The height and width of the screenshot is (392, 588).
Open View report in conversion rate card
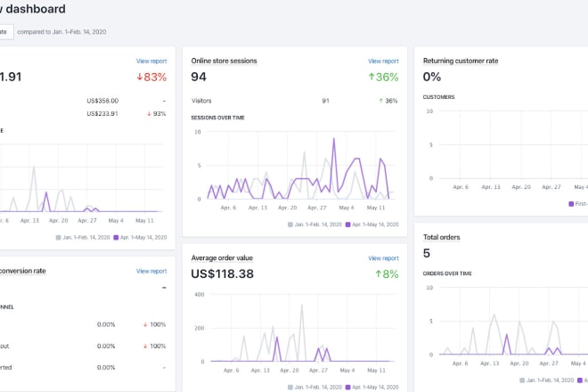pos(151,271)
